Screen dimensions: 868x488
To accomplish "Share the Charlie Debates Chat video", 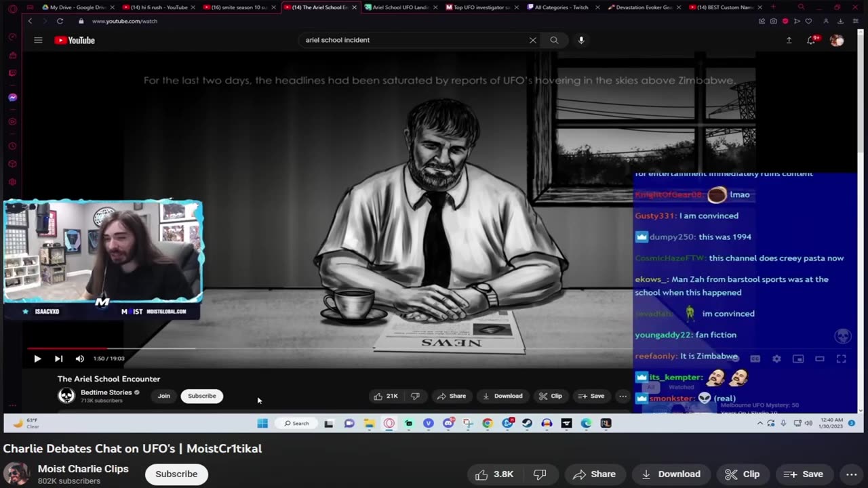I will click(594, 474).
